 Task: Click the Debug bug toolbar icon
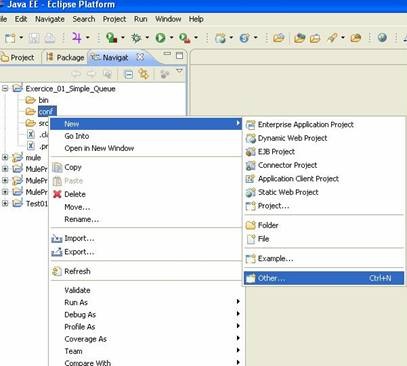[x=136, y=38]
